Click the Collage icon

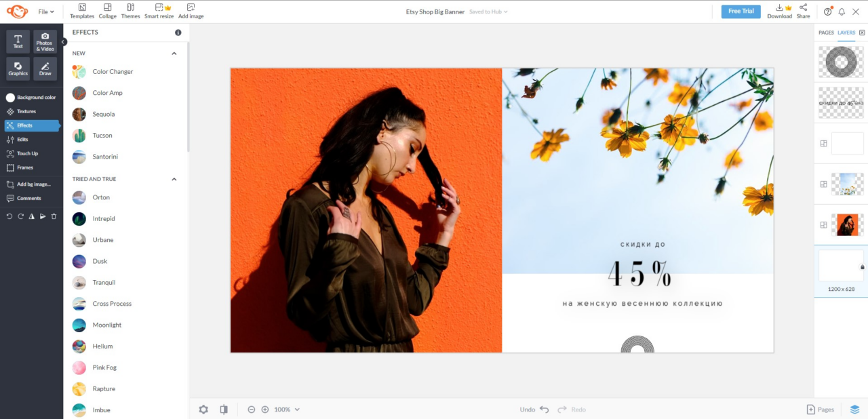107,11
